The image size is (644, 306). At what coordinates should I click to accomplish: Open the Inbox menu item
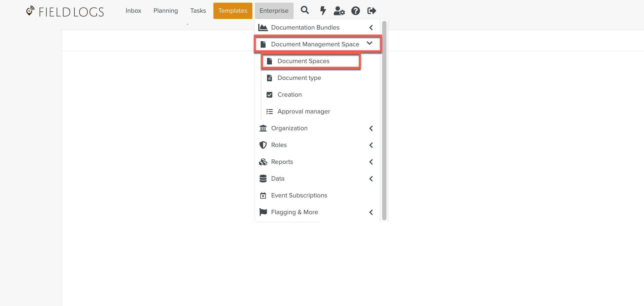coord(133,11)
